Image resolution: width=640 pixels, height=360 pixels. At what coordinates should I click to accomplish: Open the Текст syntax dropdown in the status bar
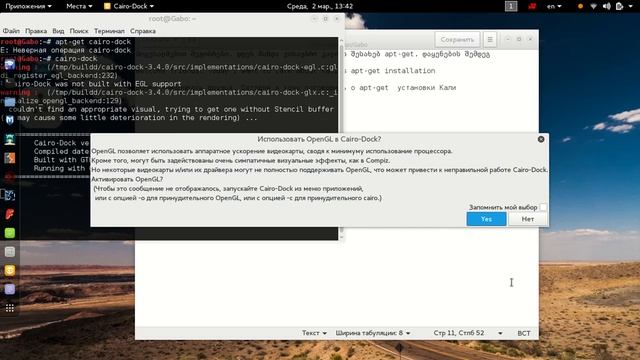click(x=314, y=333)
